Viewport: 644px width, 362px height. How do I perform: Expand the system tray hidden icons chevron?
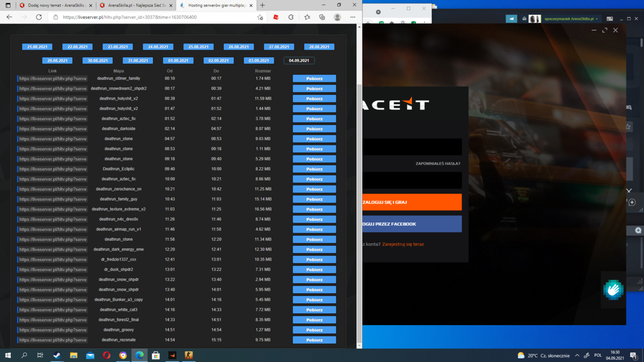pyautogui.click(x=577, y=356)
